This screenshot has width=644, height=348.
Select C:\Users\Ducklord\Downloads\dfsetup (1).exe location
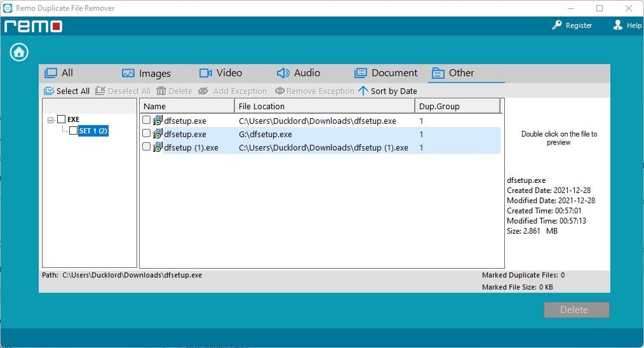[323, 147]
